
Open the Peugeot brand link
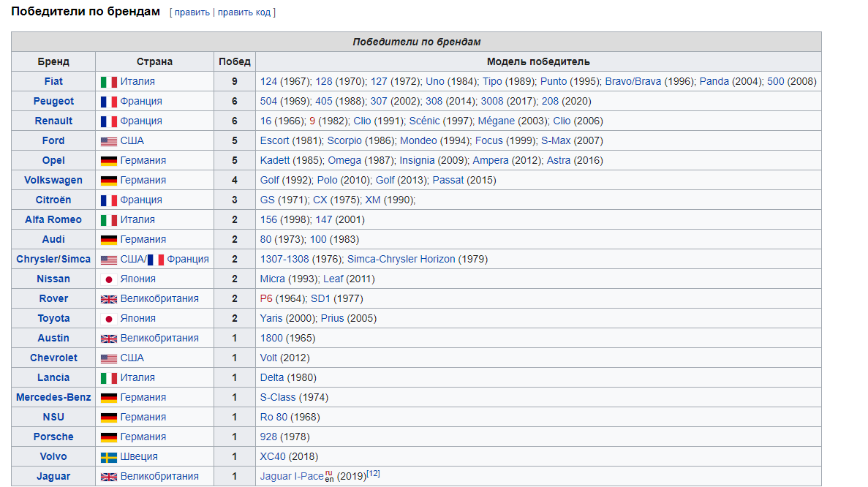coord(53,101)
